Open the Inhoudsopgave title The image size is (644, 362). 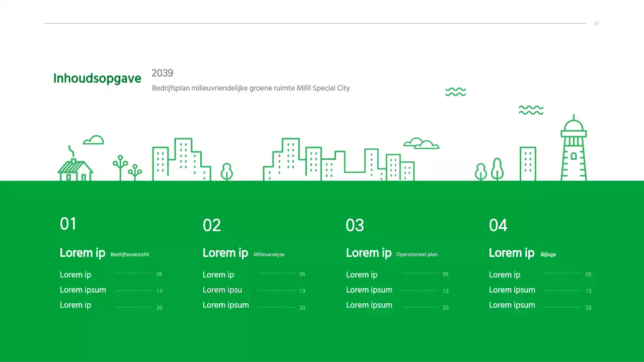97,78
